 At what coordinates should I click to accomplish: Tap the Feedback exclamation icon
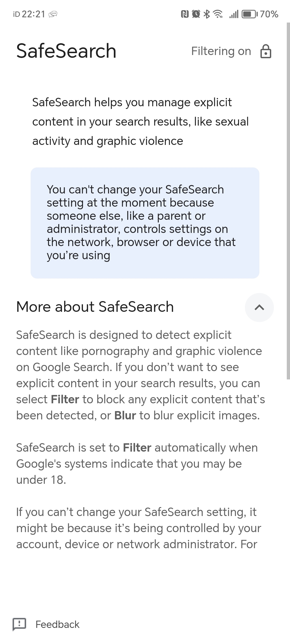tap(19, 624)
